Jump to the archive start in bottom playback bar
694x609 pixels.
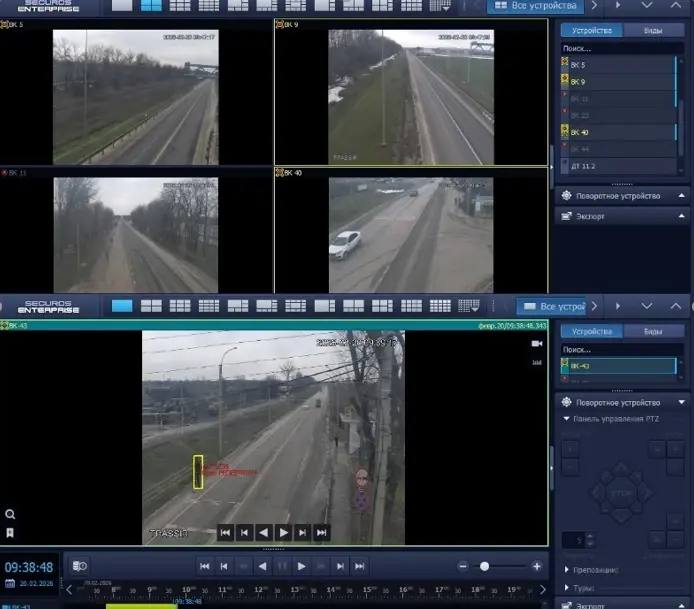pos(205,566)
